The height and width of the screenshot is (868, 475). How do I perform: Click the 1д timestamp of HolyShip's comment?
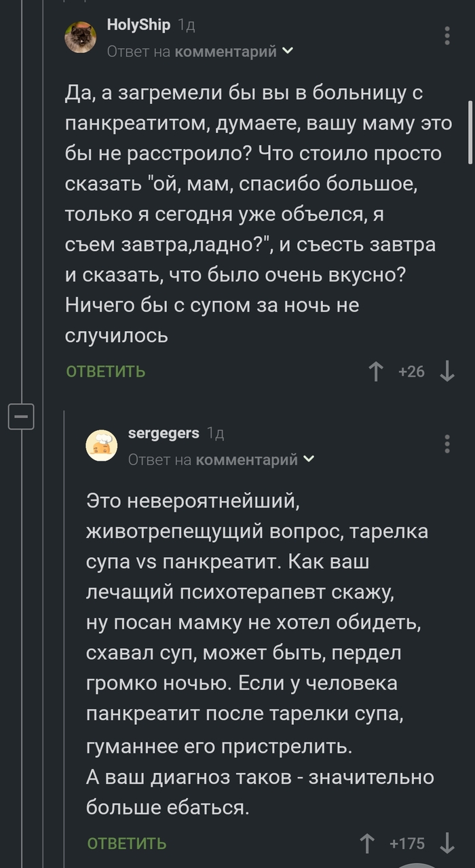pos(187,26)
